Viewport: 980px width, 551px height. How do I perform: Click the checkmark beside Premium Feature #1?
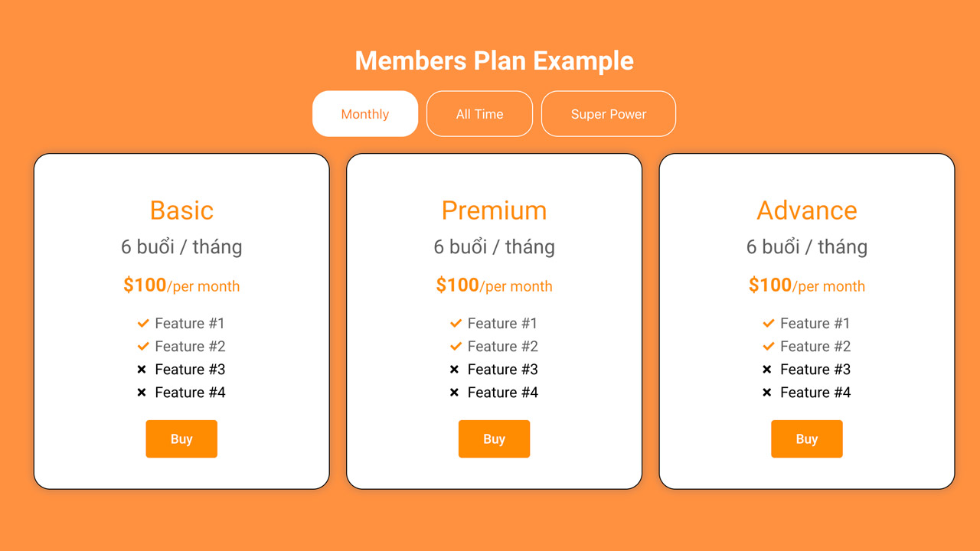tap(456, 323)
